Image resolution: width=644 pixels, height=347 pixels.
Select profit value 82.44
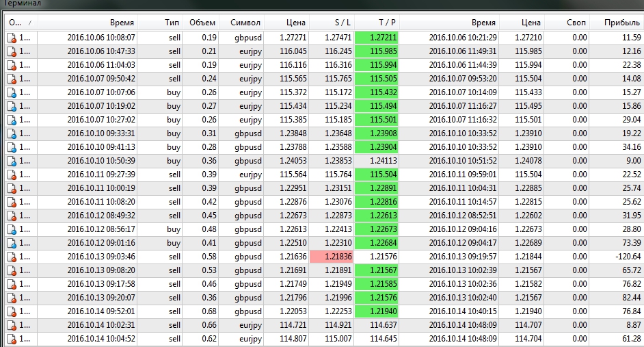(x=632, y=298)
